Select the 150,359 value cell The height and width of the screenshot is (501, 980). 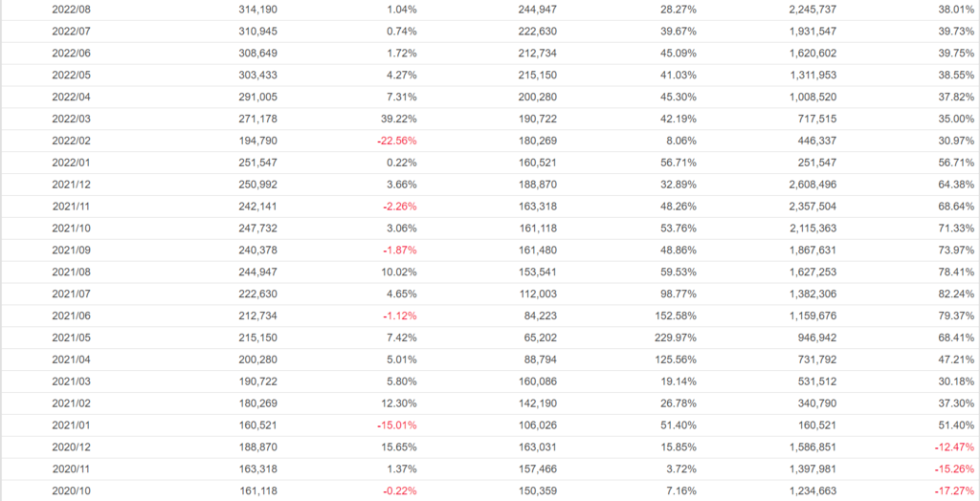click(x=535, y=490)
